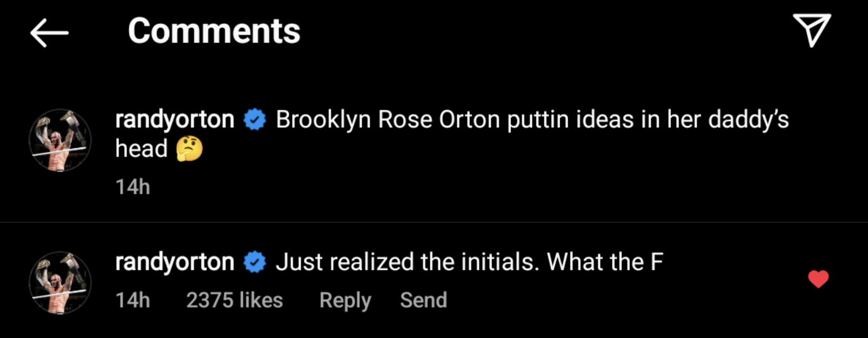Image resolution: width=868 pixels, height=338 pixels.
Task: Tap the paper plane share icon
Action: click(812, 30)
